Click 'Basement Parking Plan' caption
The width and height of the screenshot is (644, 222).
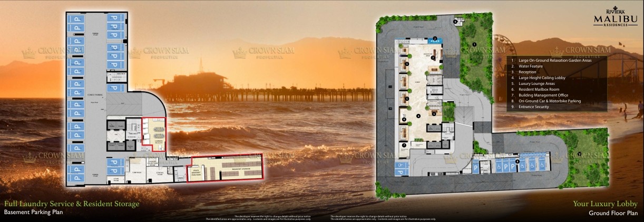click(x=34, y=213)
